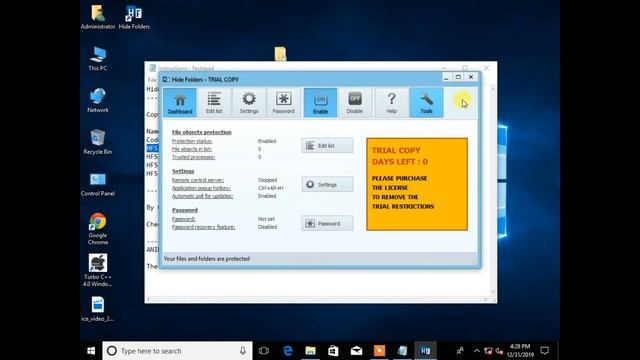640x360 pixels.
Task: Open the network icon in system tray
Action: click(x=488, y=351)
